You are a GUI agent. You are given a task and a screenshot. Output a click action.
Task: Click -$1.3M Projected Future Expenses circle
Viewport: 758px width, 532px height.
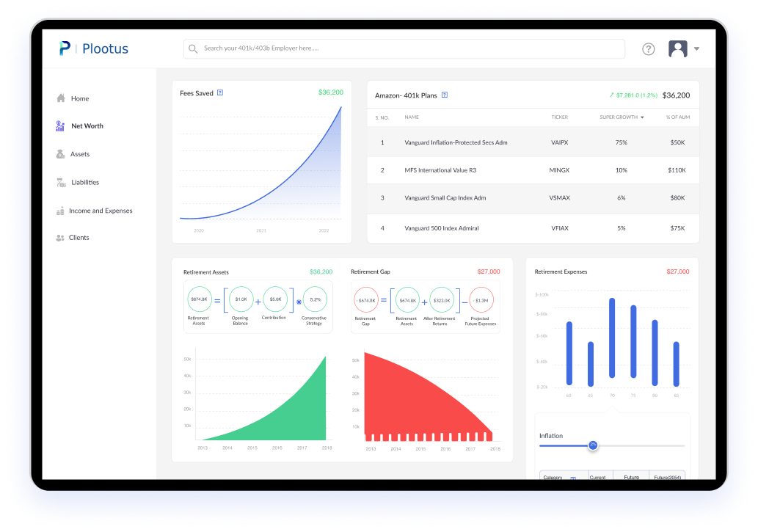(x=481, y=300)
